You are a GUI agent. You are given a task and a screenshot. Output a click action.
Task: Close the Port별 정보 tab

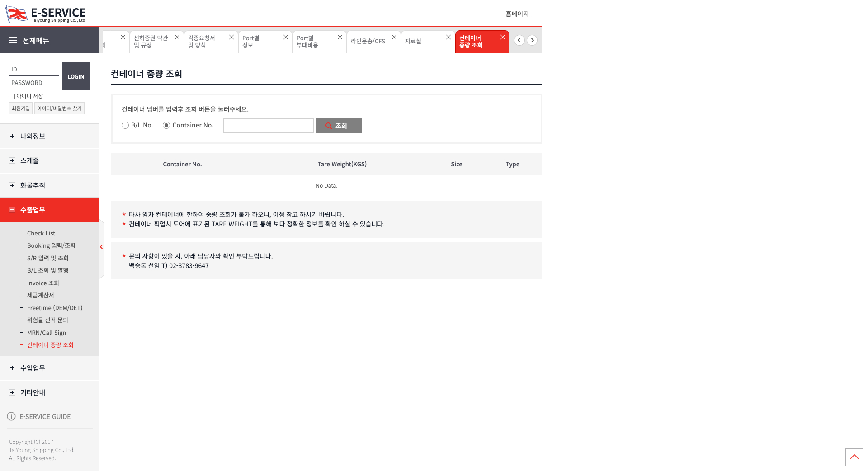point(286,37)
